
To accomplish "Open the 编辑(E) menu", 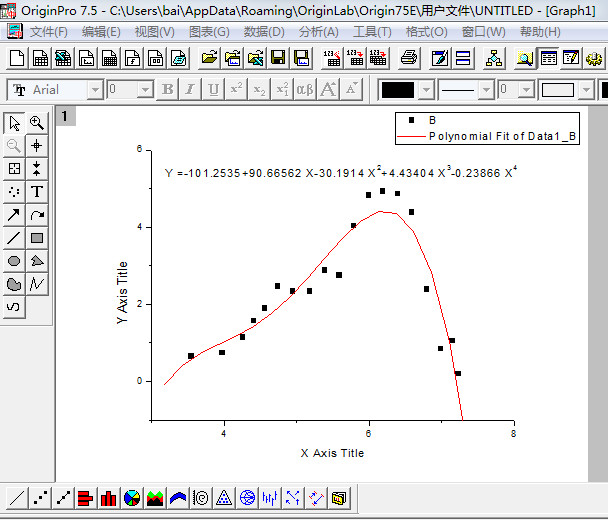I will pos(101,32).
